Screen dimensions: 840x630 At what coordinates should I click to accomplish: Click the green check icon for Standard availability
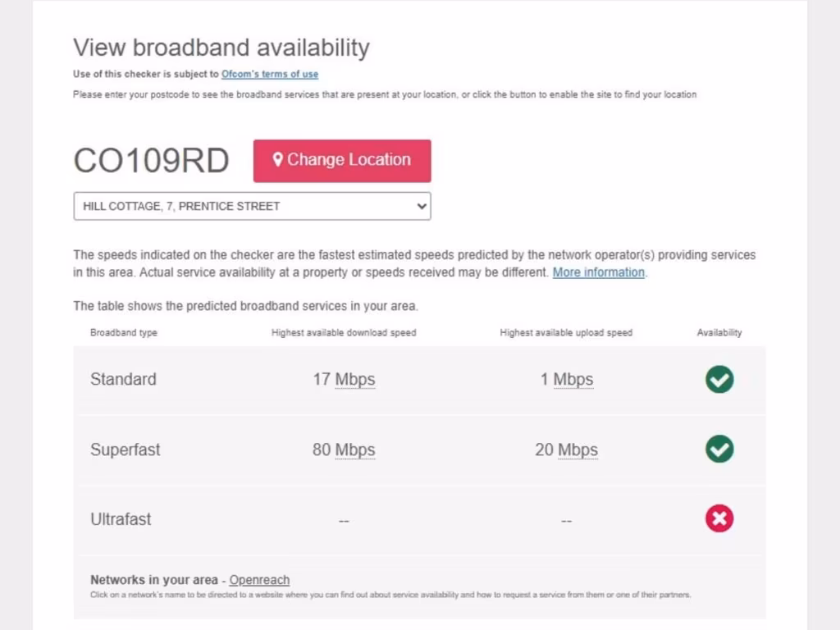719,380
